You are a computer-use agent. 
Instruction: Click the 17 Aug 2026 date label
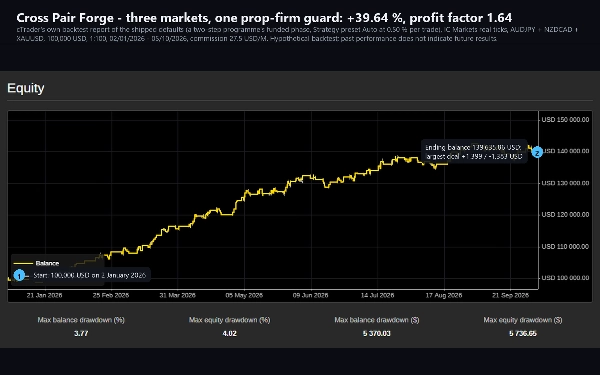(444, 295)
